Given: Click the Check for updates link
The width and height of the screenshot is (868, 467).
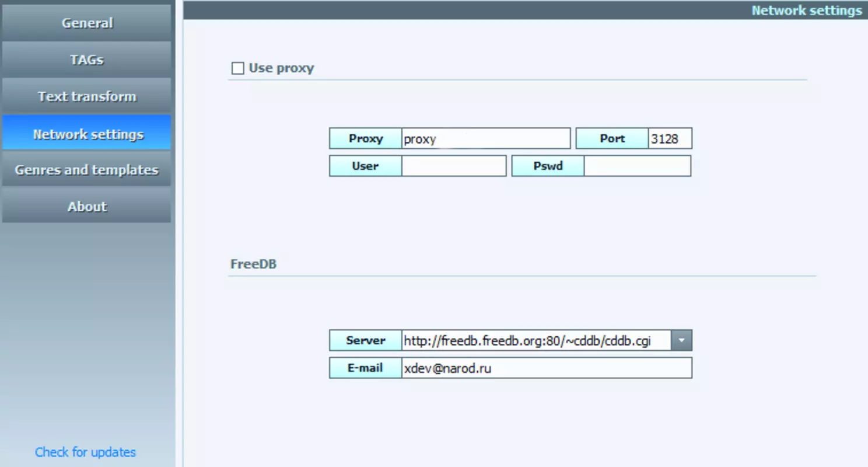Looking at the screenshot, I should pos(85,452).
